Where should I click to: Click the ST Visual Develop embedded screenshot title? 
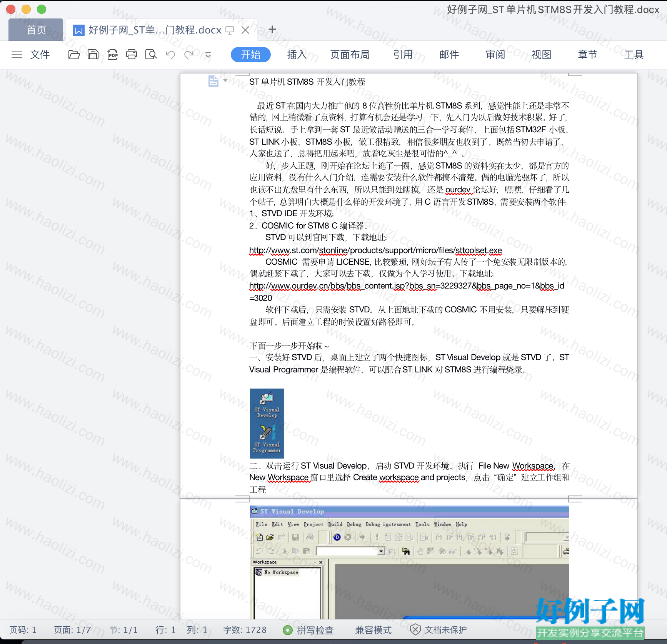[x=292, y=512]
